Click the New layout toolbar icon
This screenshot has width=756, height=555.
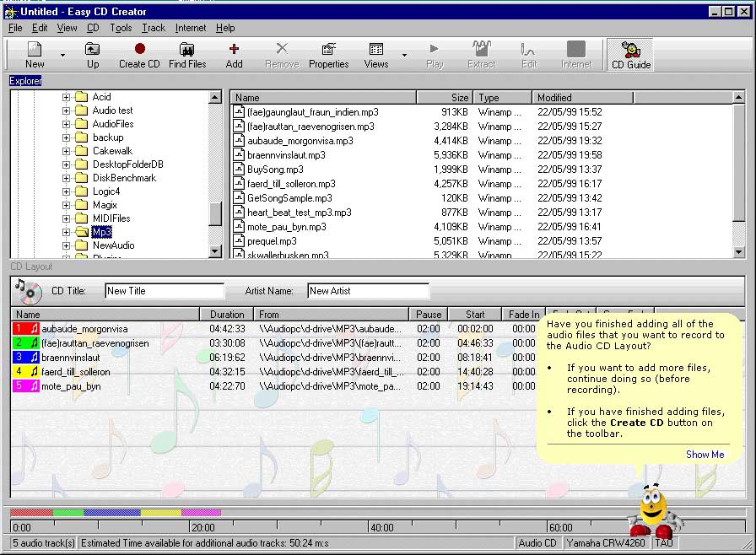pos(35,55)
